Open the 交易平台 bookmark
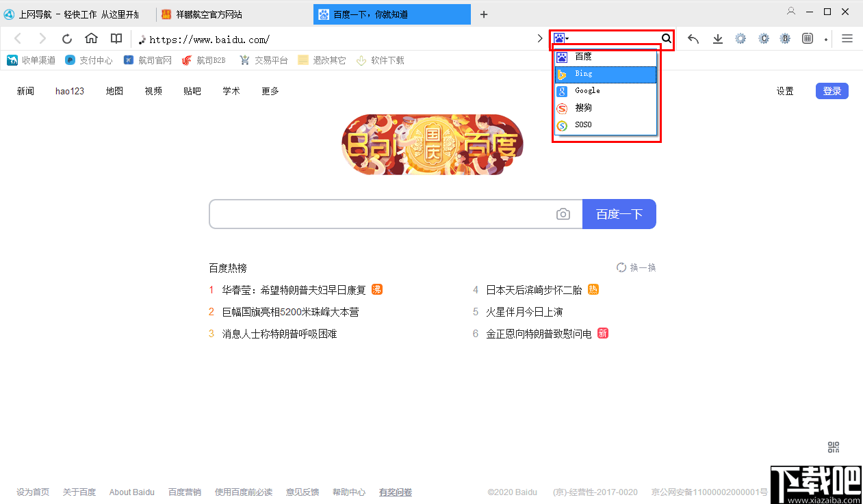 [x=263, y=60]
